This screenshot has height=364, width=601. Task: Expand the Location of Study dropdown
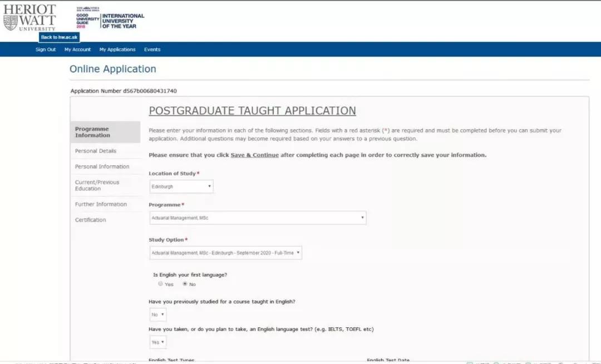(x=181, y=186)
